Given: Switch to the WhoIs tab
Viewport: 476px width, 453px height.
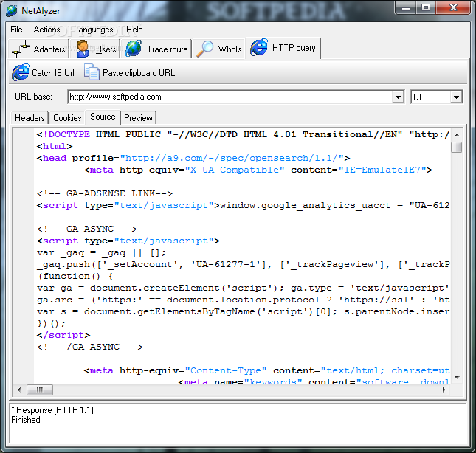Looking at the screenshot, I should click(x=218, y=49).
